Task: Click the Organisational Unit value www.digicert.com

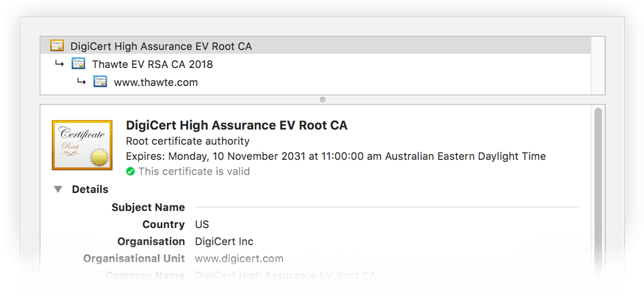Action: click(239, 259)
